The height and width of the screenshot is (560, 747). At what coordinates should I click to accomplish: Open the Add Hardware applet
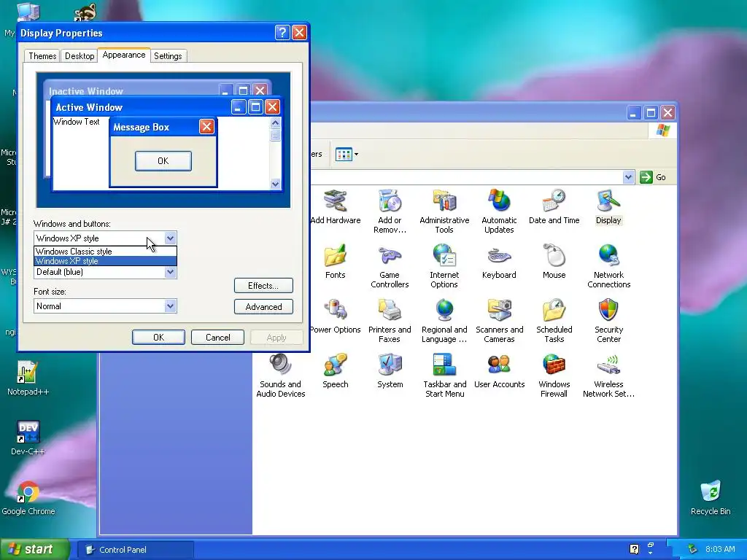tap(336, 206)
